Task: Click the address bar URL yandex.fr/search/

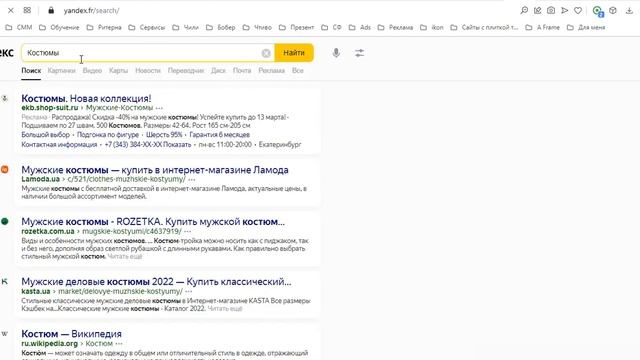Action: click(x=91, y=11)
